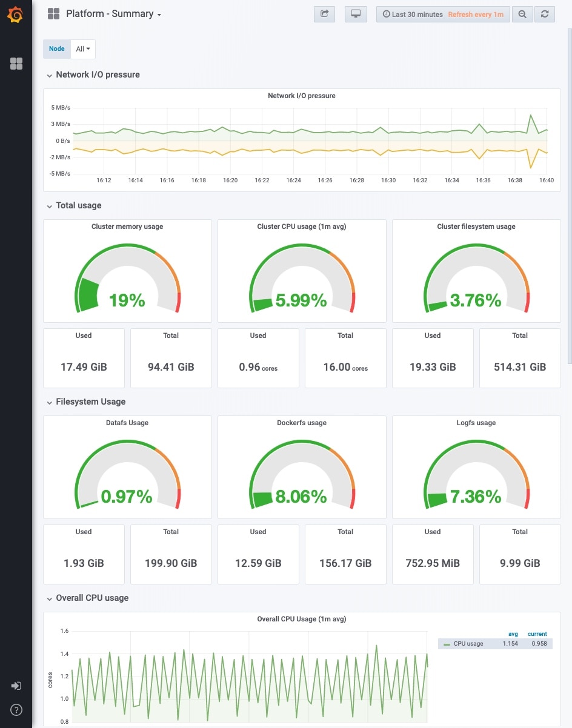Click the Node variable label
The width and height of the screenshot is (572, 728).
[57, 49]
